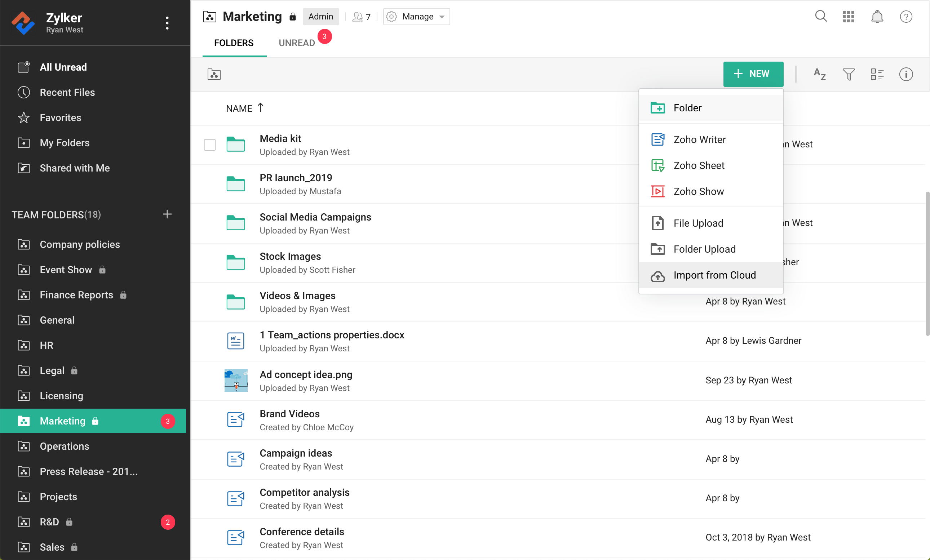Open the apps grid icon
This screenshot has width=930, height=560.
coord(848,17)
